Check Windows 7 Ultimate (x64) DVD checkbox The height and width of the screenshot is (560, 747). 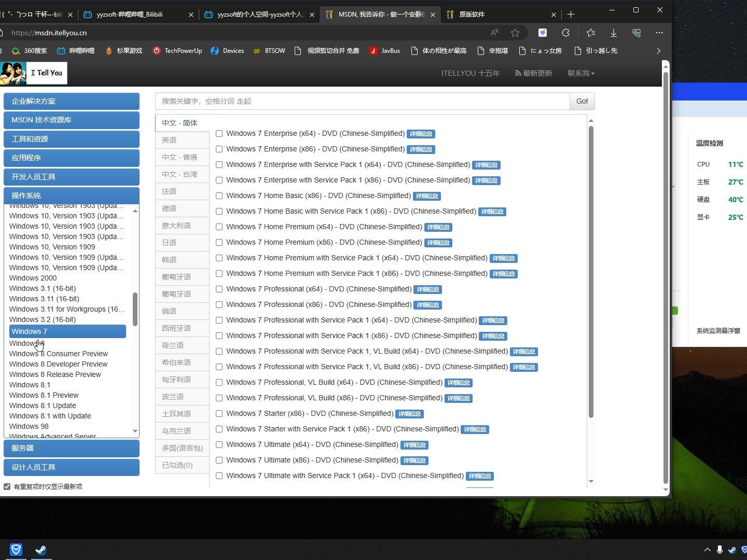(219, 445)
